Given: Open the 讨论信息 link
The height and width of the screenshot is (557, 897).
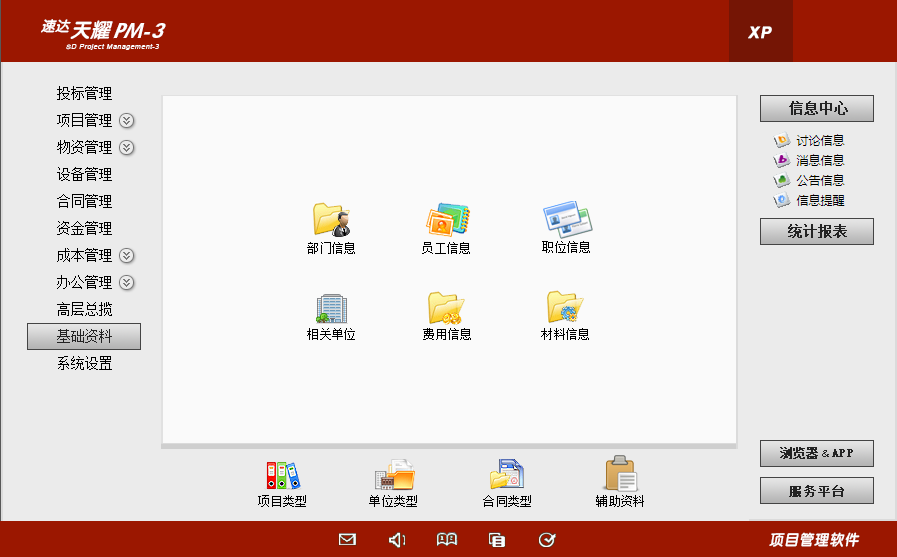Looking at the screenshot, I should coord(820,141).
